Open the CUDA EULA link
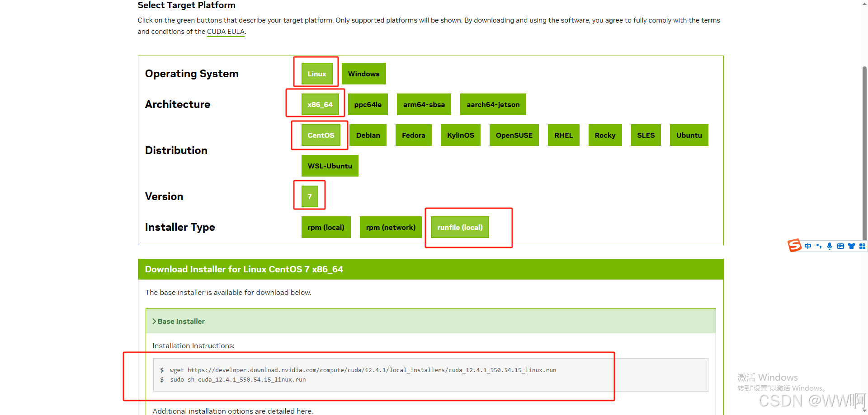This screenshot has height=415, width=868. (226, 32)
